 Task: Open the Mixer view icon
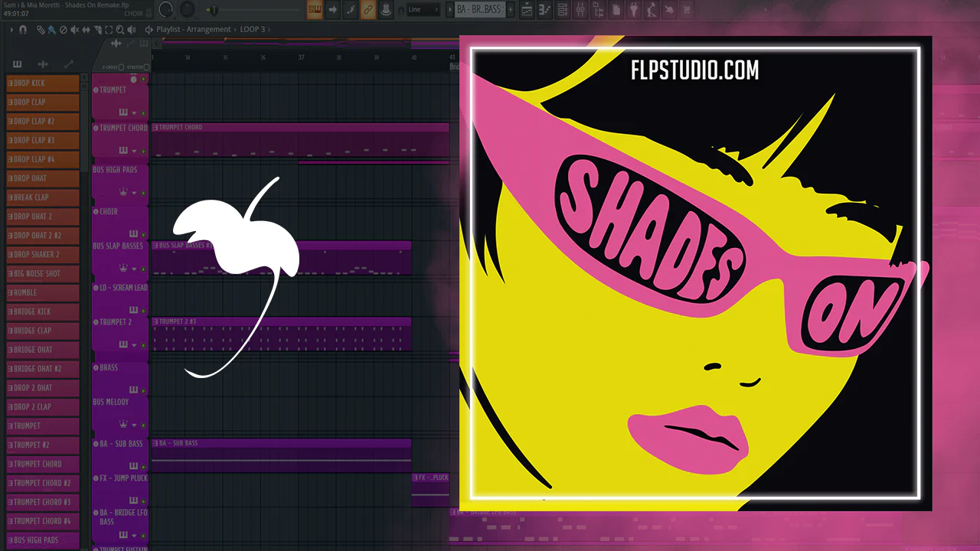tap(580, 9)
